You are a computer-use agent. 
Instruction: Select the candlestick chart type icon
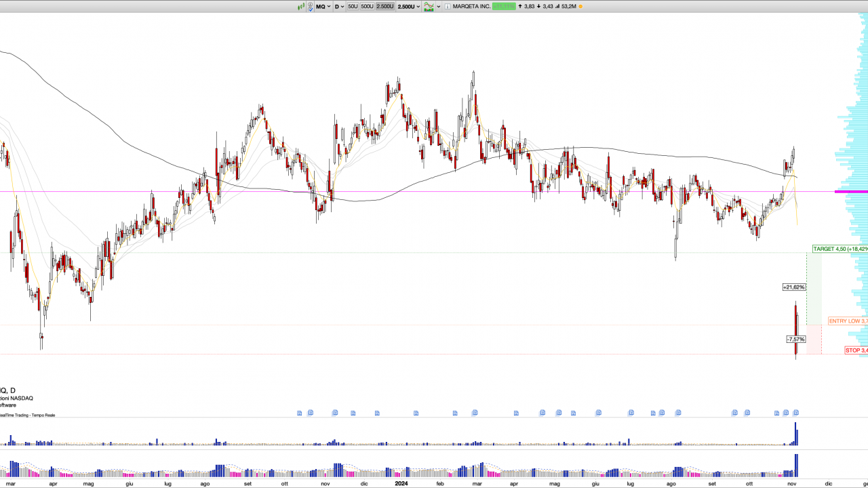[x=301, y=7]
